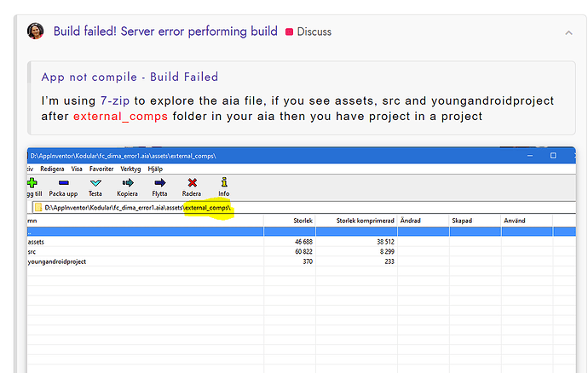Click the folder icon in address bar
The height and width of the screenshot is (373, 588).
[38, 207]
